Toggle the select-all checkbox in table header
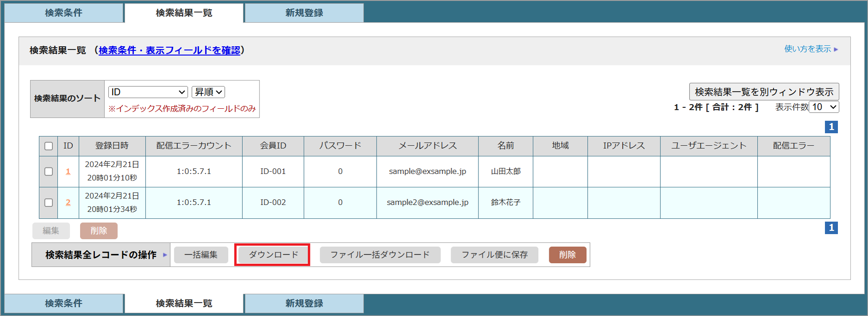 pyautogui.click(x=49, y=146)
